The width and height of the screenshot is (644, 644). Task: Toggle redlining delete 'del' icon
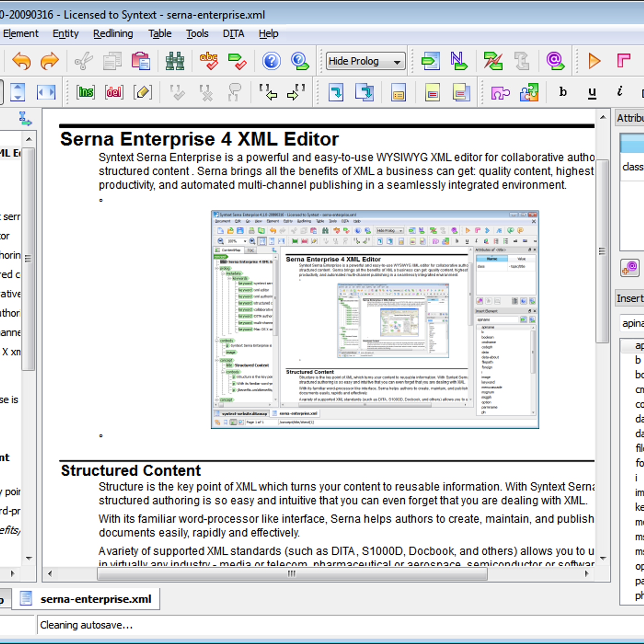pos(114,92)
